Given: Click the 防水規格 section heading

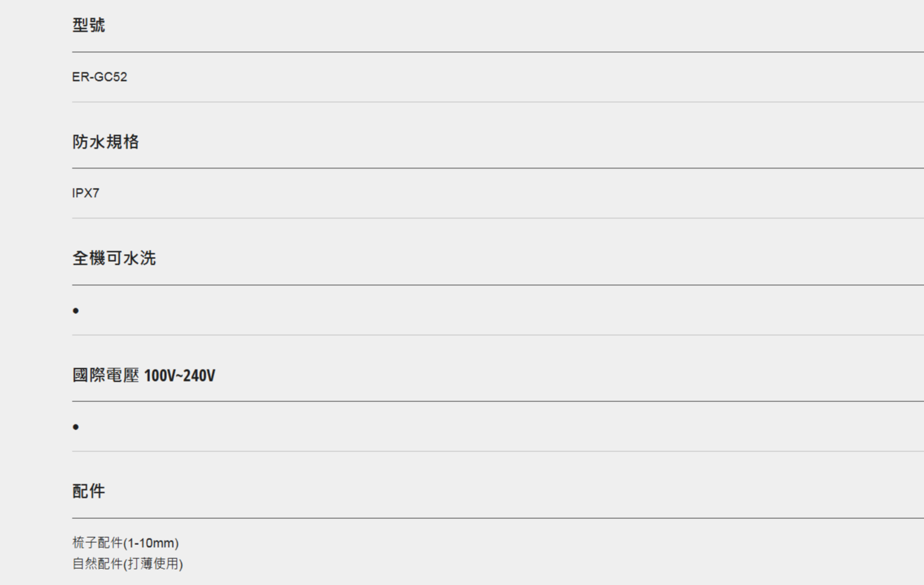Looking at the screenshot, I should tap(105, 142).
